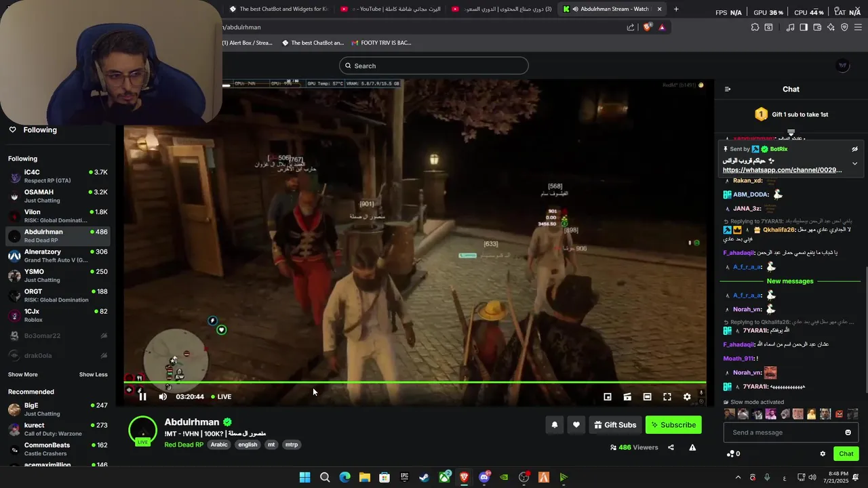868x488 pixels.
Task: Open FOOTY TRIV IS BAC bookmark
Action: pyautogui.click(x=382, y=43)
